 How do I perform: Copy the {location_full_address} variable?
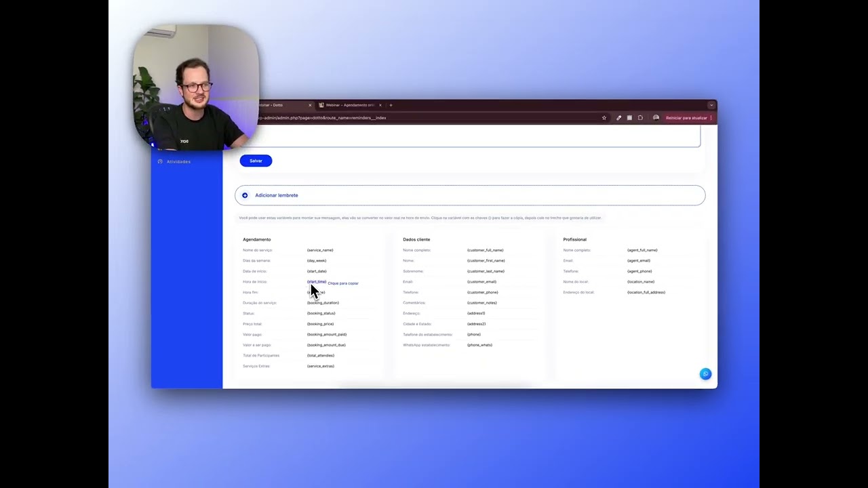(x=646, y=292)
